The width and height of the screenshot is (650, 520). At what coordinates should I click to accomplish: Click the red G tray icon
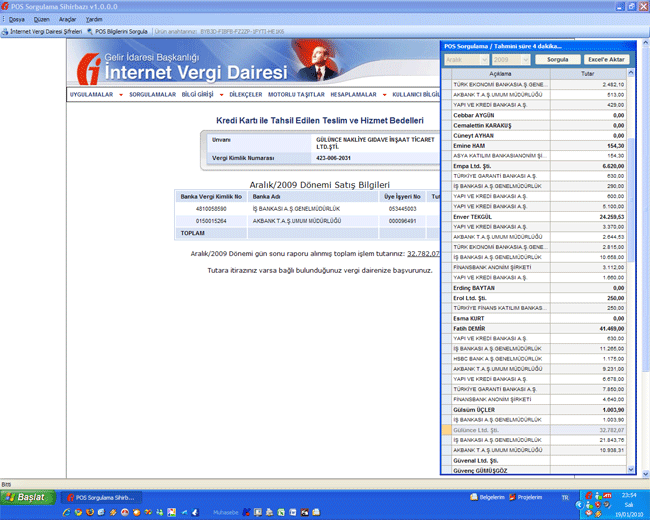[x=589, y=495]
